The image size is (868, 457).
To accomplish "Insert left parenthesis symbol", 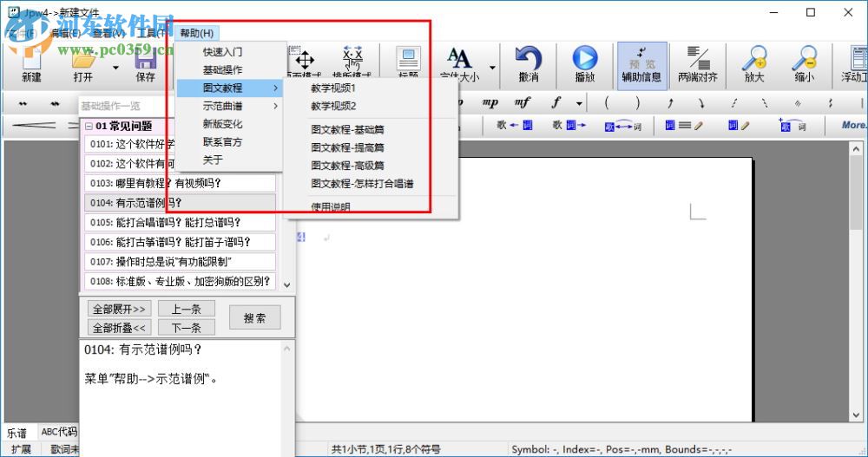I will 606,103.
